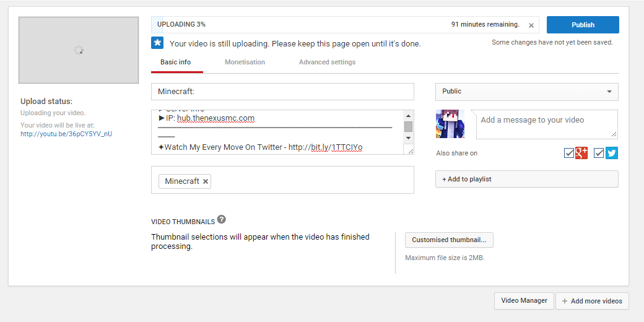Toggle the Twitter share checkbox
The height and width of the screenshot is (322, 644).
[599, 153]
